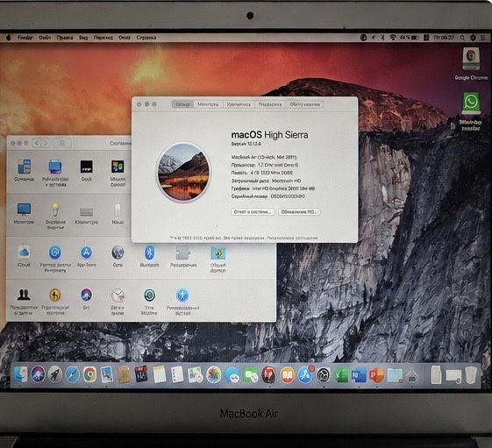Go forward in System Preferences toolbar

coord(46,143)
